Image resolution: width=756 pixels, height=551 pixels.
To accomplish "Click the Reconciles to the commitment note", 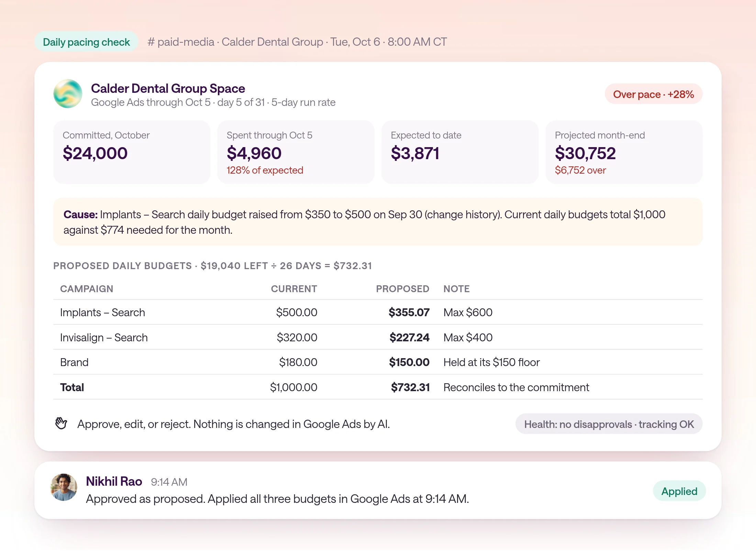I will [x=516, y=387].
